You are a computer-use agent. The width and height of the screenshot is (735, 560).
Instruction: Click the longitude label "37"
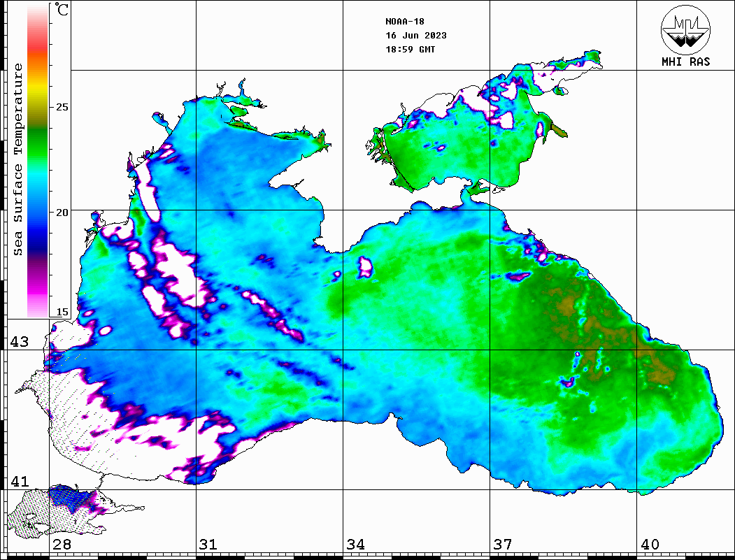(x=503, y=545)
